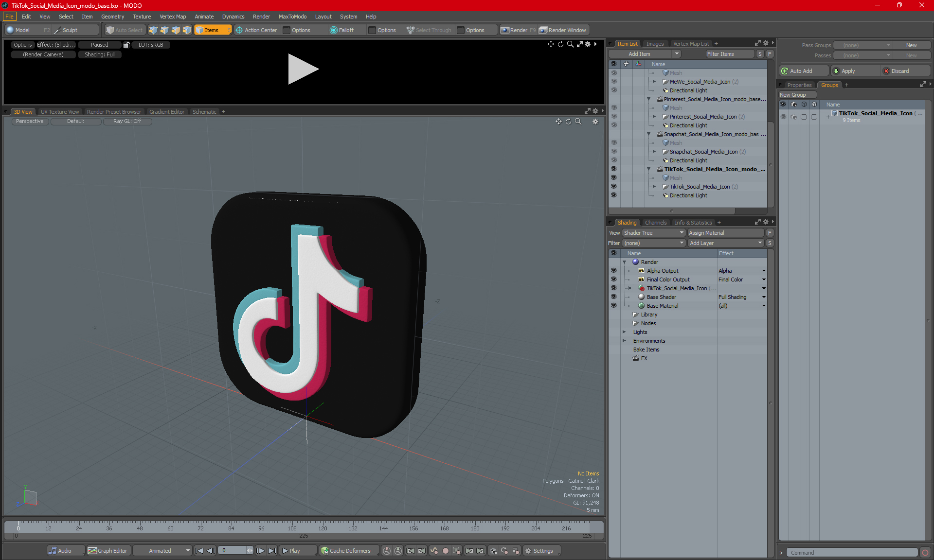Toggle visibility of TikTok_Social_Media_Icon_modo scene
The width and height of the screenshot is (934, 560).
[x=613, y=169]
